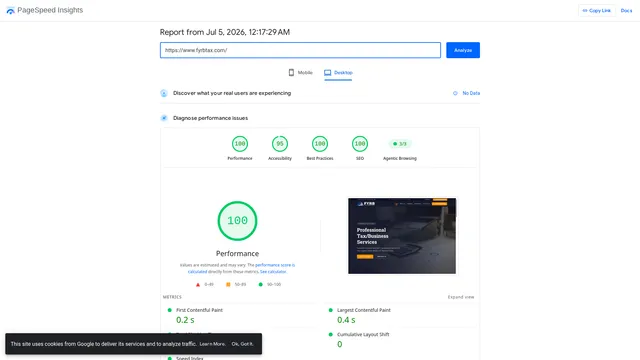Click the No Data indicator
The image size is (640, 360).
point(466,93)
